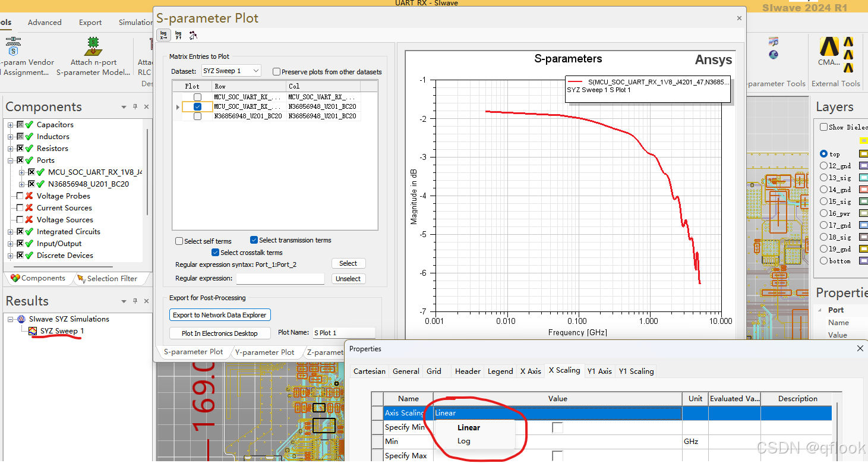Click upper S-parameter Tools icon above sphere
Viewport: 868px width, 463px height.
774,42
